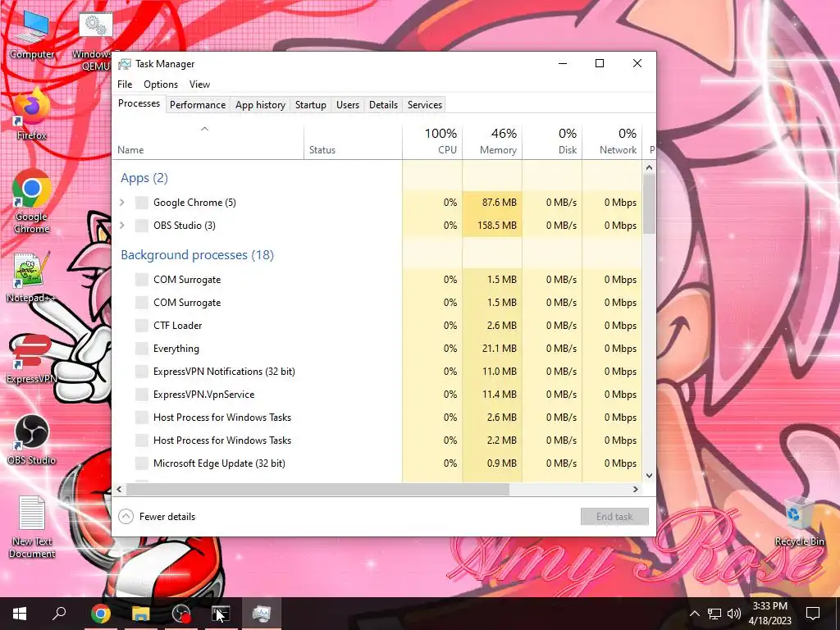The image size is (840, 630).
Task: Switch to the Services tab
Action: coord(425,105)
